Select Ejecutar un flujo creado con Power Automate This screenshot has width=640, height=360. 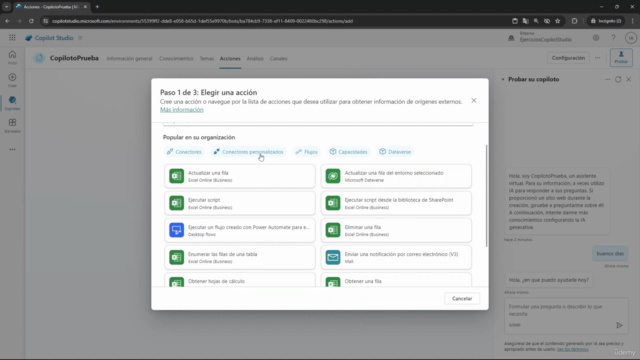coord(240,230)
